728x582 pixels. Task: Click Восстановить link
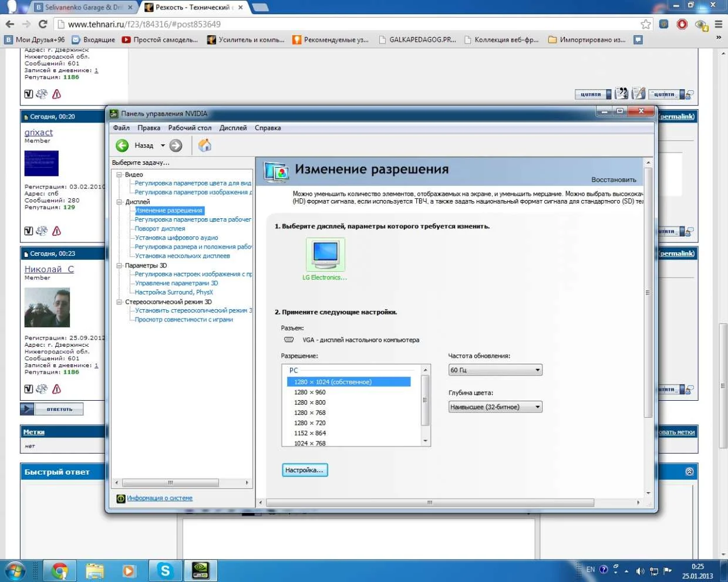coord(614,180)
